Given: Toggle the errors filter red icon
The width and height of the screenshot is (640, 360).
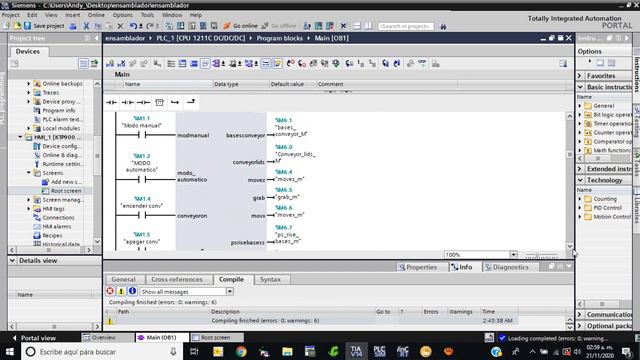Looking at the screenshot, I should pyautogui.click(x=110, y=291).
